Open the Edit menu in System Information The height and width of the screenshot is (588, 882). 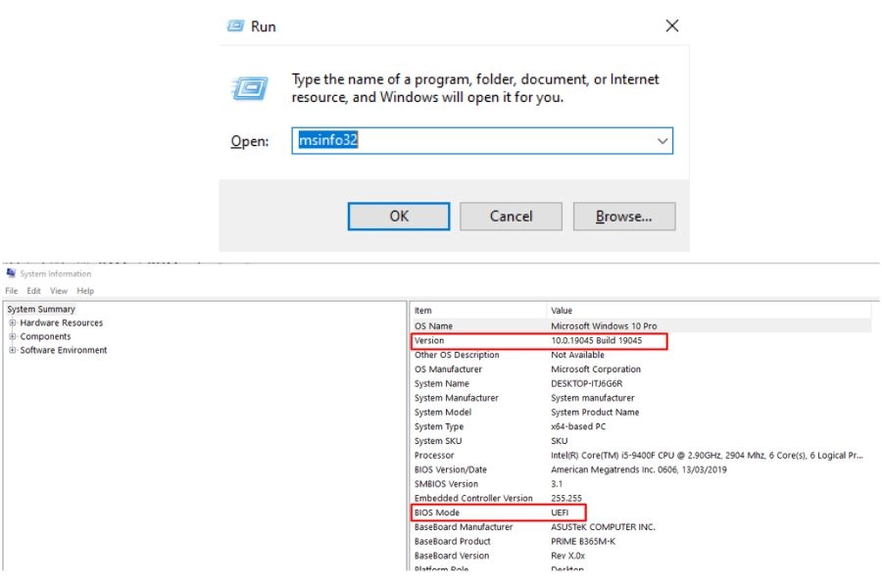33,291
